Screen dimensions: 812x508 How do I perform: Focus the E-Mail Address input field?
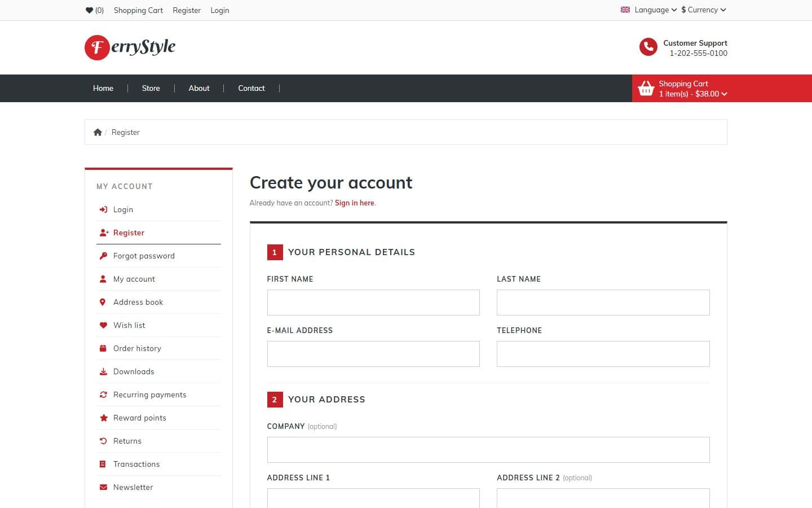click(373, 354)
